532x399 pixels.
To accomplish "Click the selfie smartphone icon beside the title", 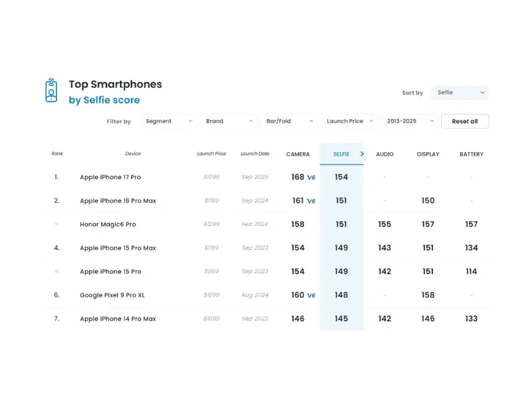I will pyautogui.click(x=51, y=90).
